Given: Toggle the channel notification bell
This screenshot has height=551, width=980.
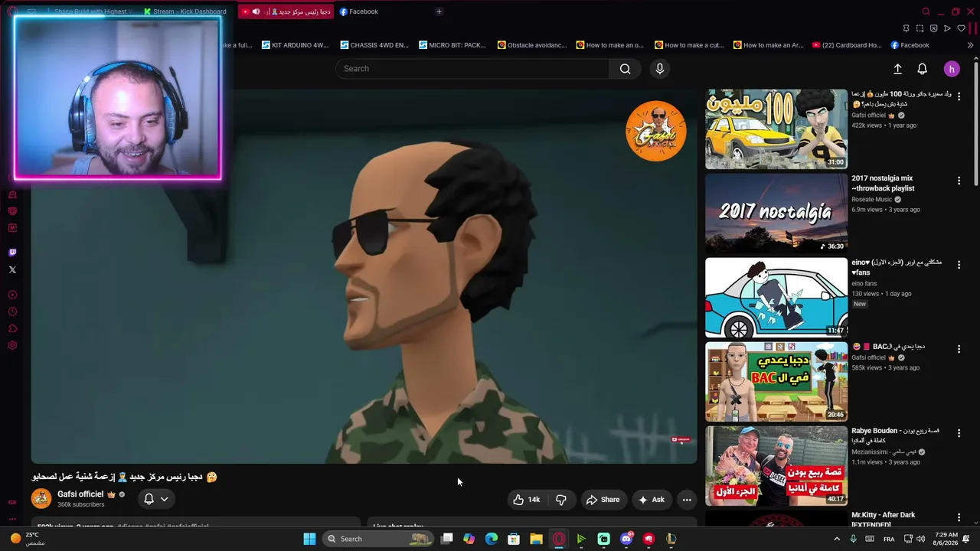Looking at the screenshot, I should [149, 499].
